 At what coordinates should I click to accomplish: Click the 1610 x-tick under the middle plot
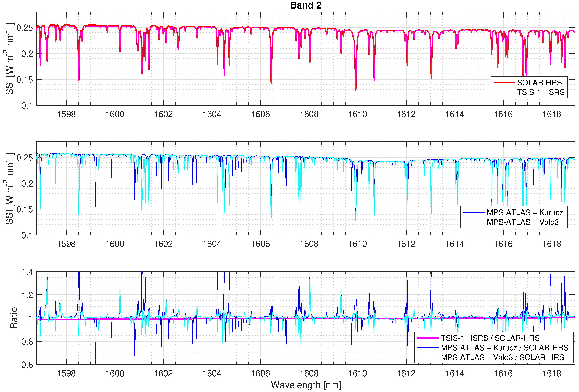358,244
